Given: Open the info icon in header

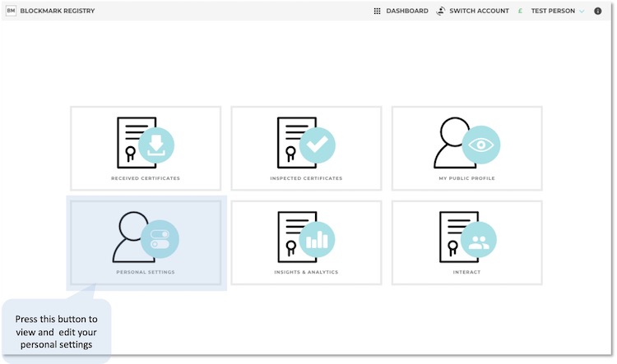Looking at the screenshot, I should pos(598,11).
